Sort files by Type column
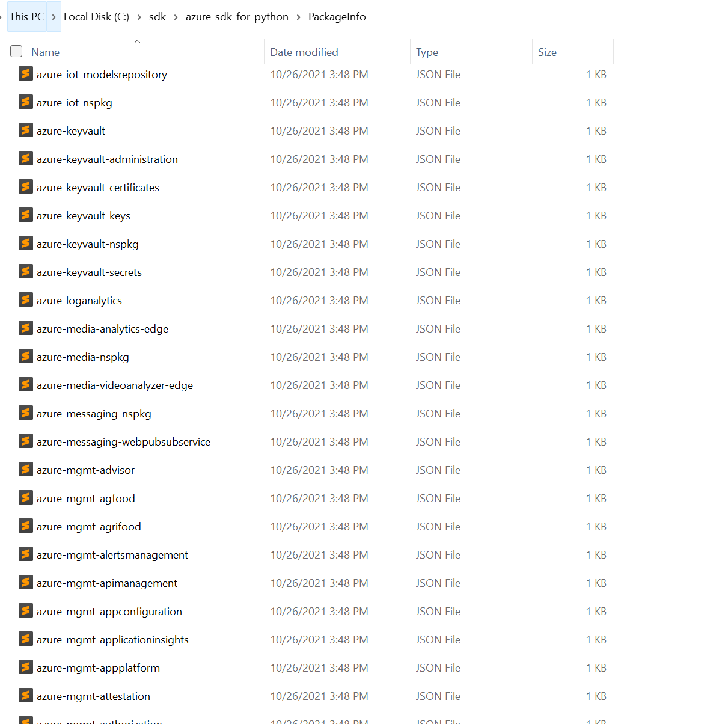The width and height of the screenshot is (728, 724). pos(427,52)
